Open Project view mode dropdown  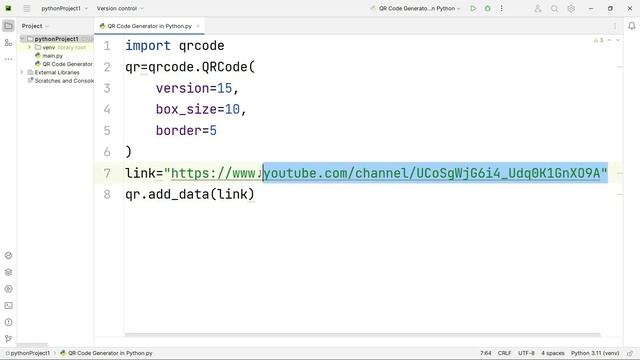[35, 26]
